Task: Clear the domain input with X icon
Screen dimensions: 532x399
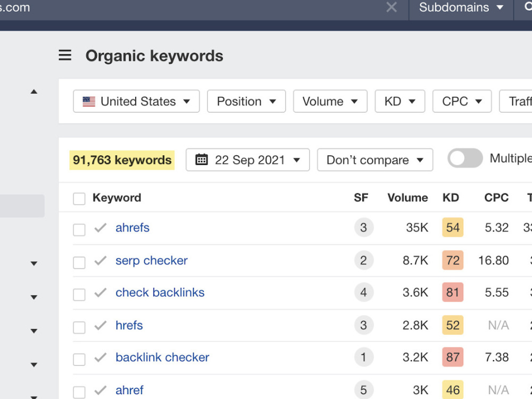Action: point(392,7)
